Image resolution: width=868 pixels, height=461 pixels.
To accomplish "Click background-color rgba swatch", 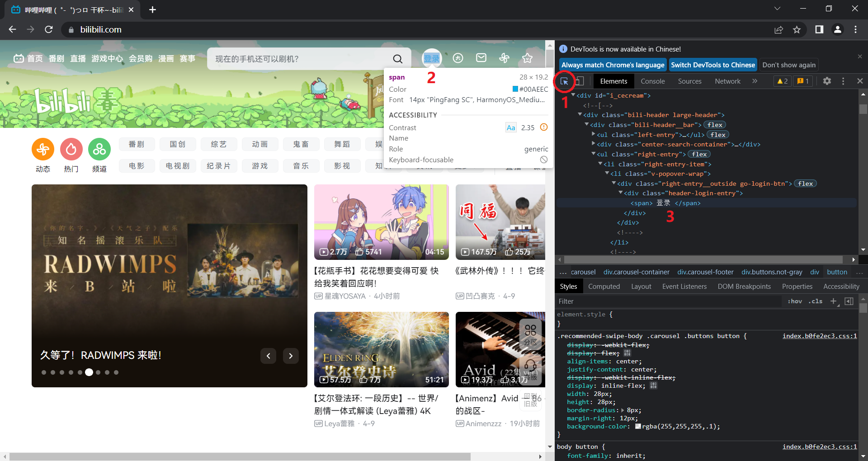I will tap(638, 426).
